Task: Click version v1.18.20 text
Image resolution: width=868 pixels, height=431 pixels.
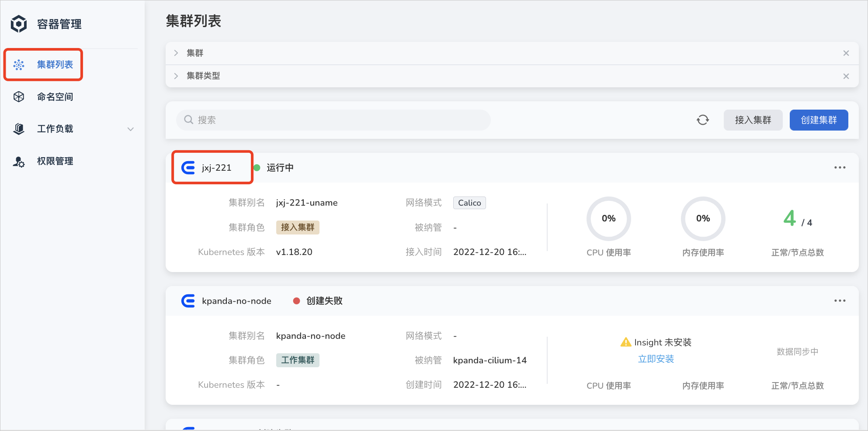Action: (294, 252)
